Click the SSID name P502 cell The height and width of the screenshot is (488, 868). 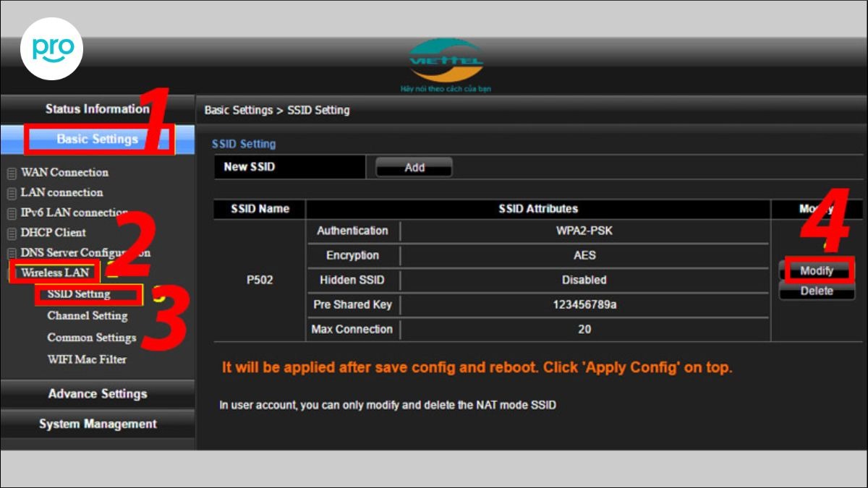260,281
